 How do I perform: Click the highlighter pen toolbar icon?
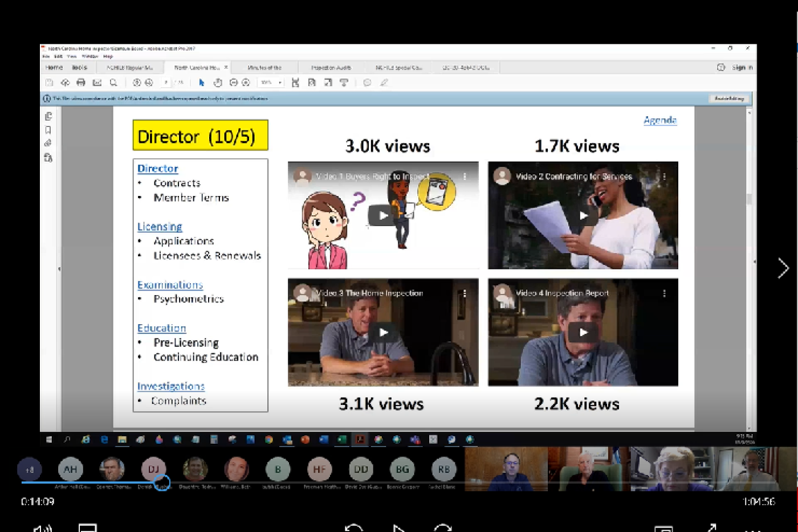[x=384, y=83]
